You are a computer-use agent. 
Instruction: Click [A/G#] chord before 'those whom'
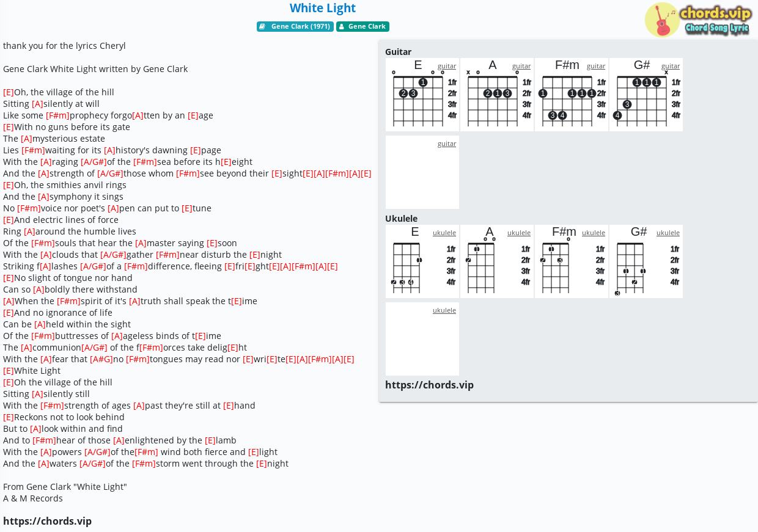coord(110,173)
